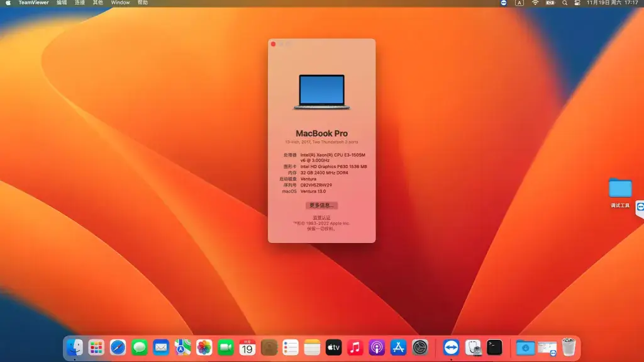Screen dimensions: 644x362
Task: Open Calendar showing 19 in dock
Action: [x=247, y=348]
